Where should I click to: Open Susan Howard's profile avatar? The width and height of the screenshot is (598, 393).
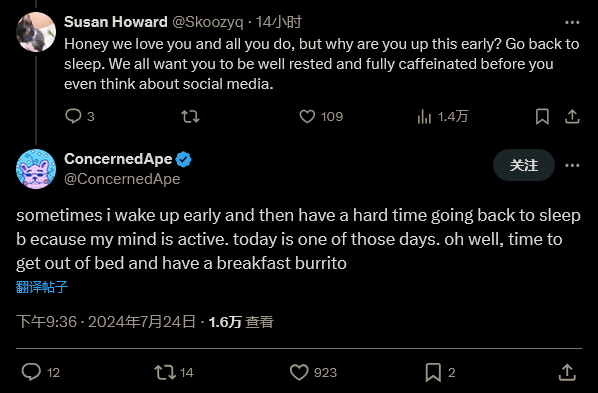pyautogui.click(x=36, y=32)
